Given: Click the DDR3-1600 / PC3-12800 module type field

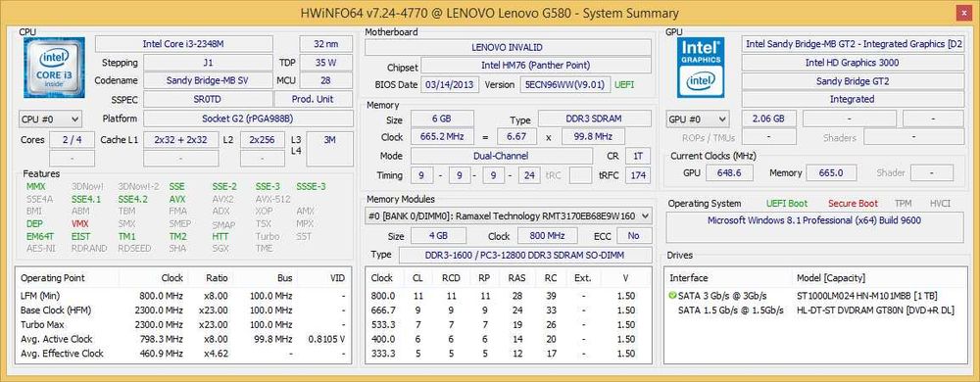Looking at the screenshot, I should click(524, 255).
